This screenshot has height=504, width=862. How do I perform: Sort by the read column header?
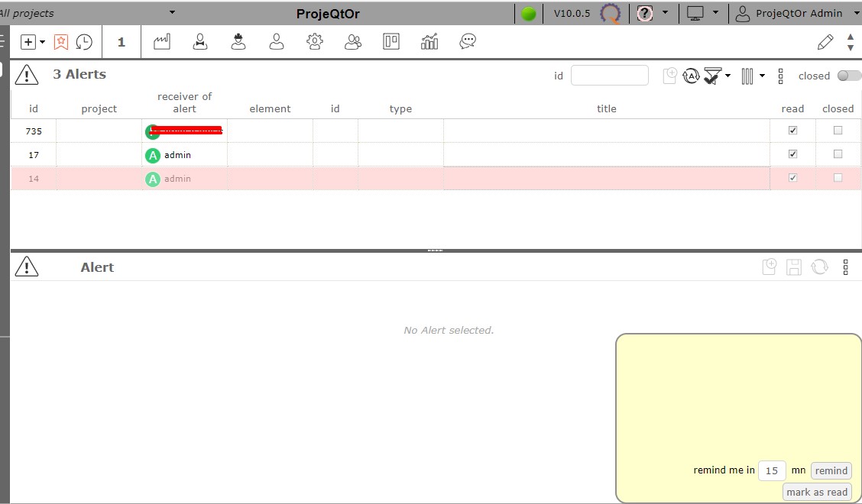(x=792, y=108)
